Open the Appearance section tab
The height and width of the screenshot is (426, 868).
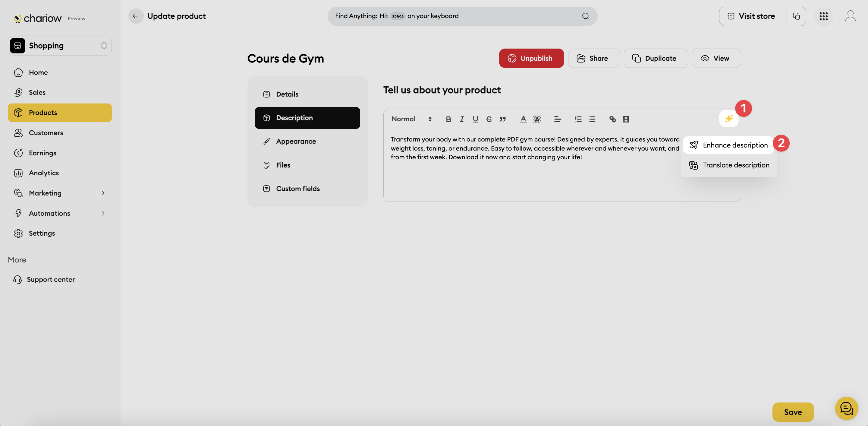coord(307,141)
